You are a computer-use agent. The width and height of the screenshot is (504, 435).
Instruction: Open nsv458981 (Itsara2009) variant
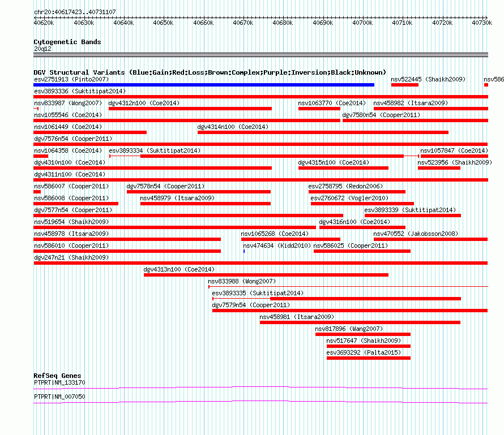click(x=297, y=317)
